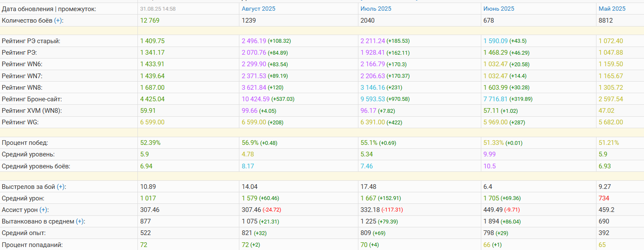Screen dimensions: 644x250
Task: Select overall Броне-сайт rating 4 425.04
Action: tap(152, 99)
